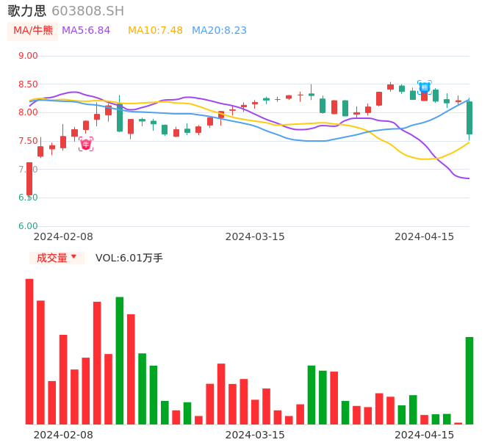Click the blue bear marker icon on chart
Screen dimensions: 504x445
pos(424,87)
